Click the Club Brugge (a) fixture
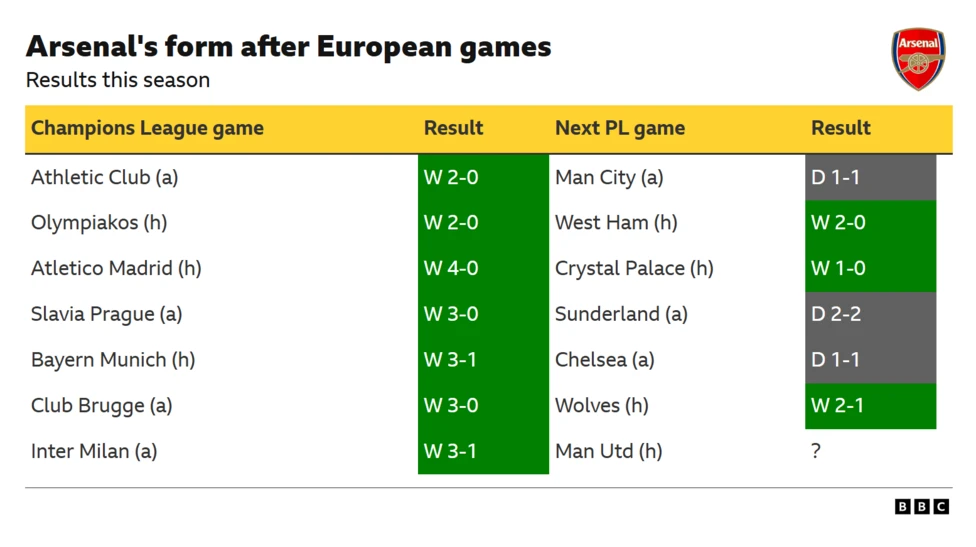This screenshot has height=547, width=976. pos(101,405)
